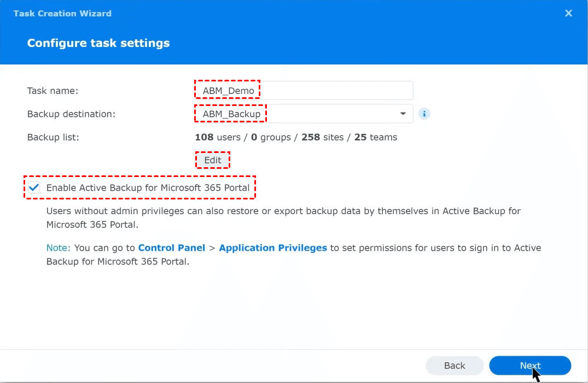Click the '108 users' count text
Image resolution: width=588 pixels, height=383 pixels.
click(217, 137)
